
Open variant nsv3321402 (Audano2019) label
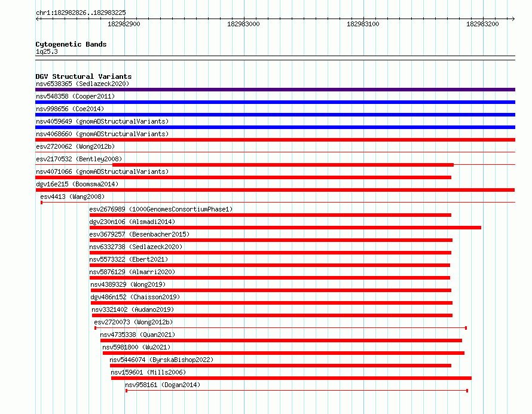pyautogui.click(x=133, y=309)
